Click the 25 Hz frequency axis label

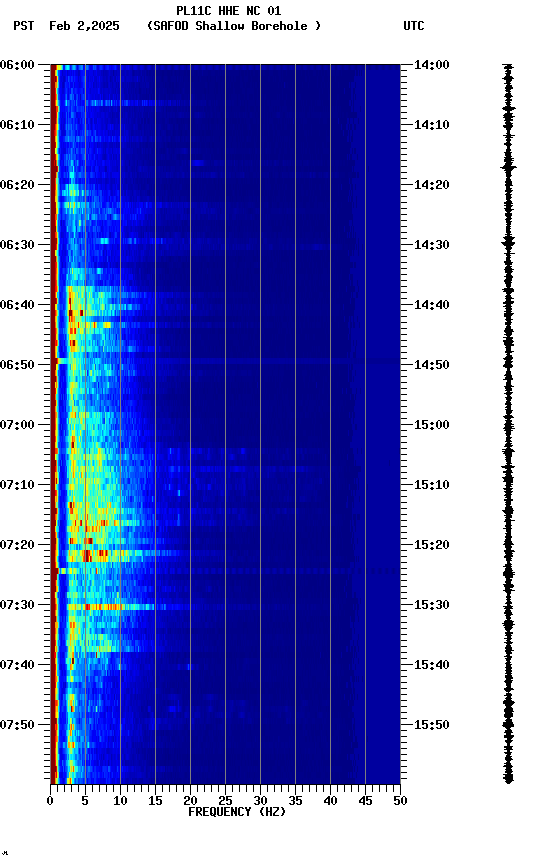(225, 801)
